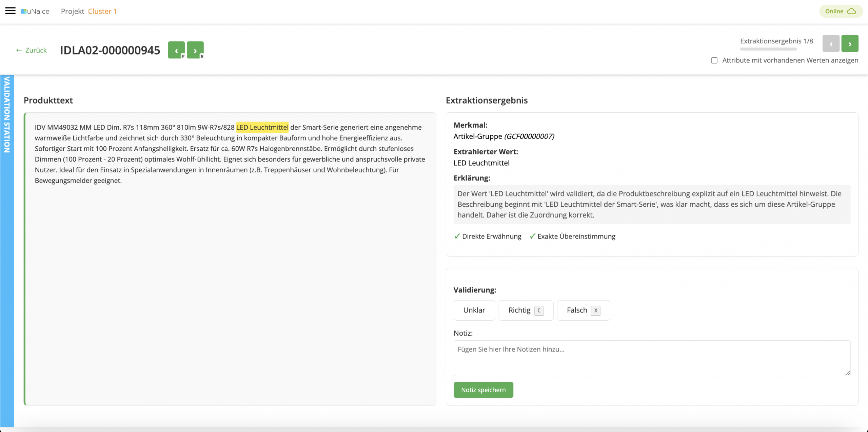Click the Projekt label in header
Viewport: 868px width, 432px height.
[x=72, y=11]
